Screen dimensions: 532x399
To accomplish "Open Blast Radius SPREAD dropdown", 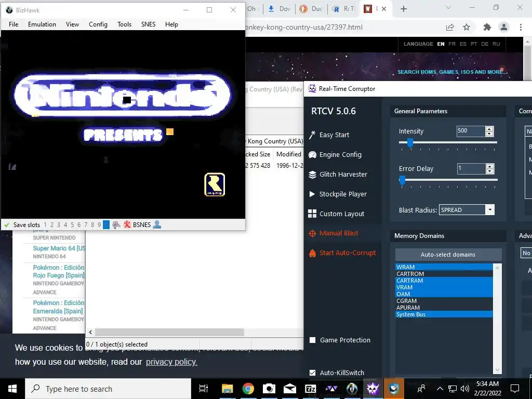I will tap(490, 210).
